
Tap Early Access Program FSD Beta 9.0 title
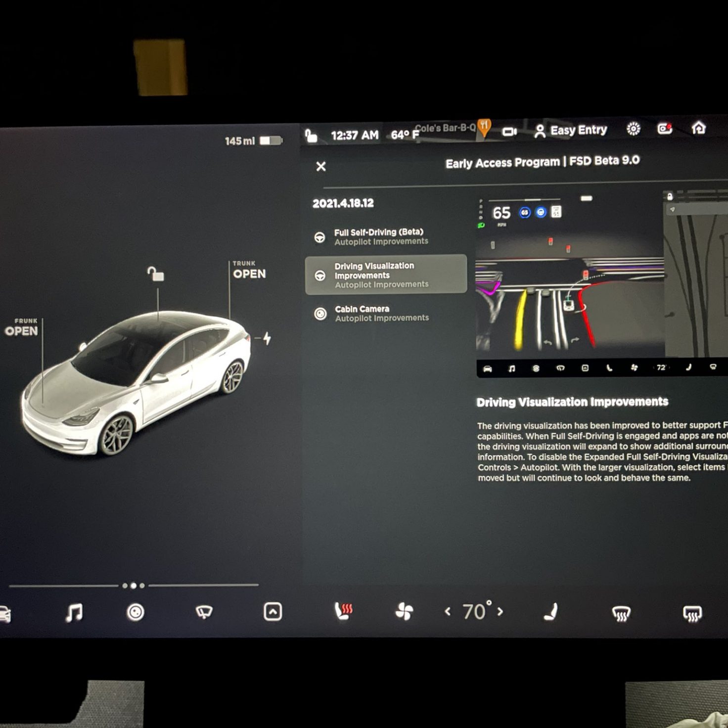coord(543,162)
